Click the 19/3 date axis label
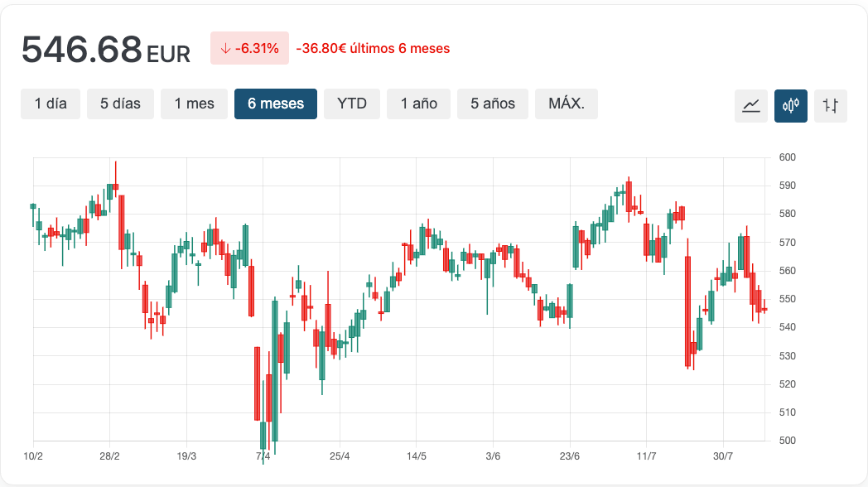Screen dimensions: 868x487 click(x=186, y=456)
